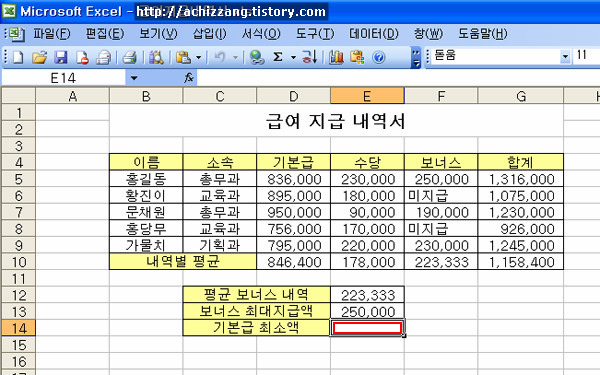Click the workbook icon left of File menu

tap(16, 34)
